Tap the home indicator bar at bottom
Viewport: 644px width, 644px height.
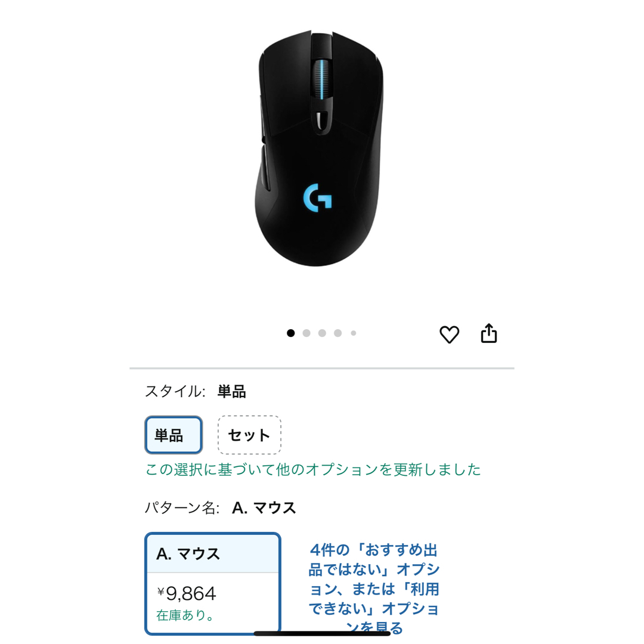tap(322, 633)
